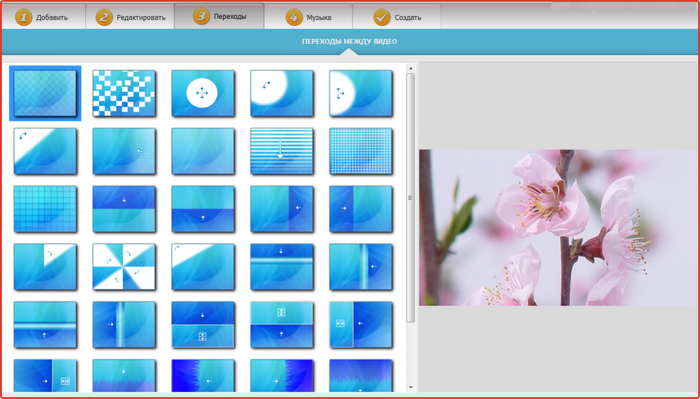Choose the fine white grid mosaic transition

tap(361, 151)
